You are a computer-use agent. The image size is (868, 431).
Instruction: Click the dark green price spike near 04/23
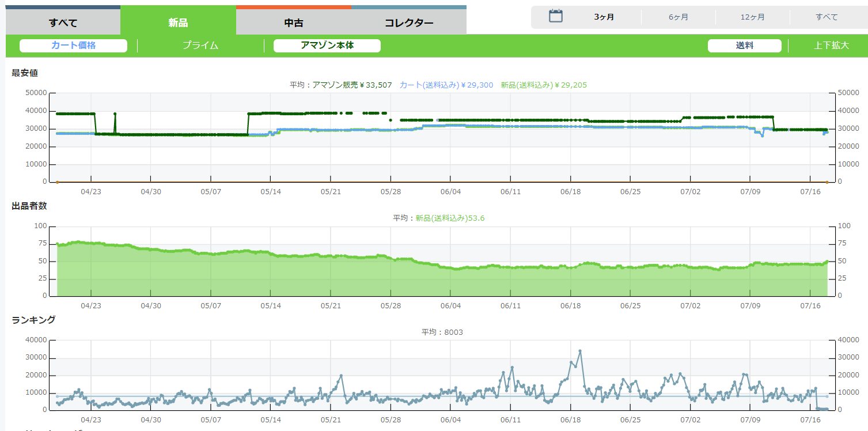coord(115,114)
